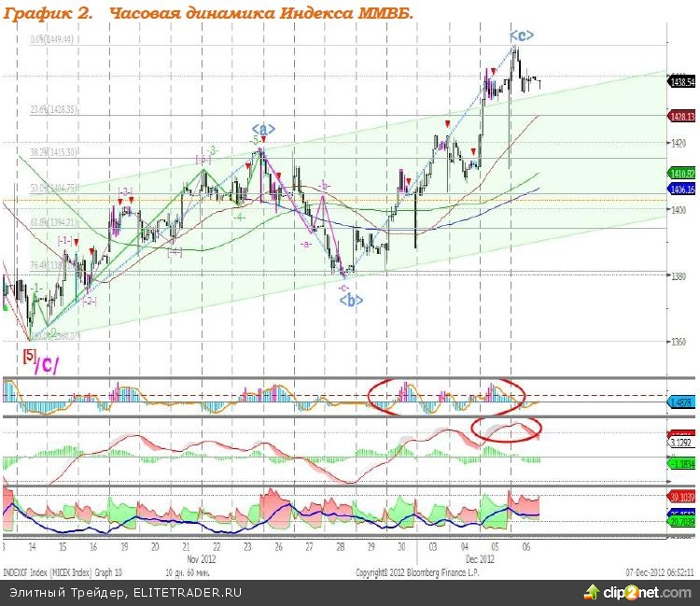This screenshot has height=606, width=700.
Task: Select the <a> wave label
Action: click(263, 129)
